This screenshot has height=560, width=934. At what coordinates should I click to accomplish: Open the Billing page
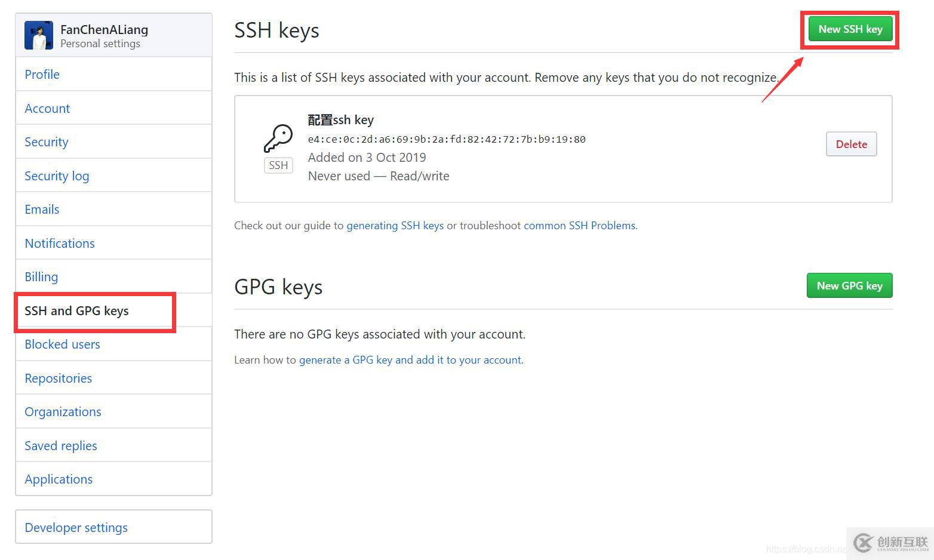click(41, 277)
